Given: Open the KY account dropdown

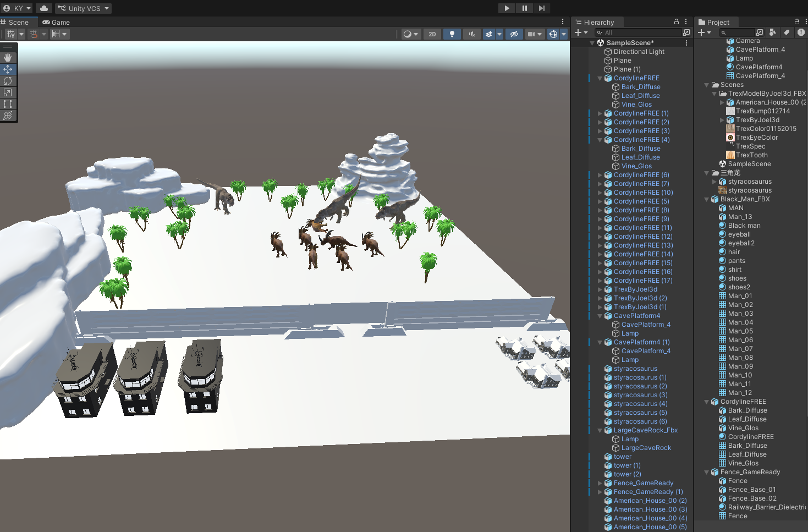Looking at the screenshot, I should [x=17, y=8].
